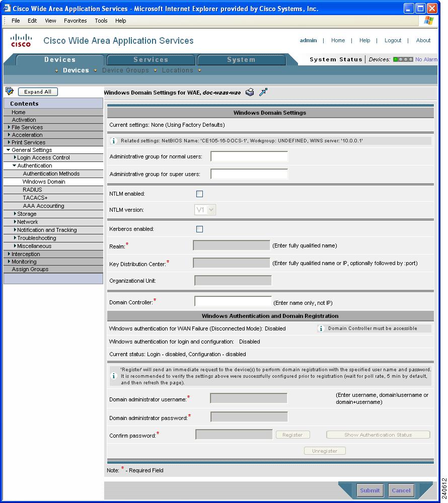Click the Logout link
Image resolution: width=448 pixels, height=503 pixels.
tap(393, 40)
